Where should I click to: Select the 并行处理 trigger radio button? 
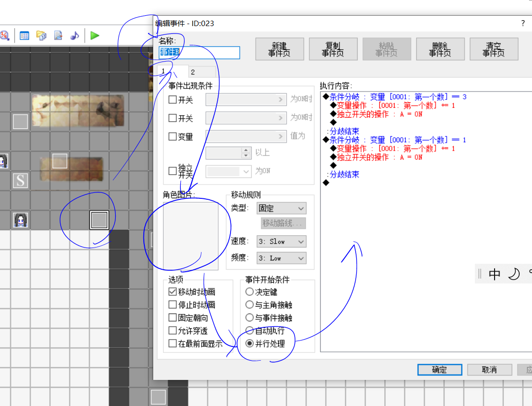(249, 344)
